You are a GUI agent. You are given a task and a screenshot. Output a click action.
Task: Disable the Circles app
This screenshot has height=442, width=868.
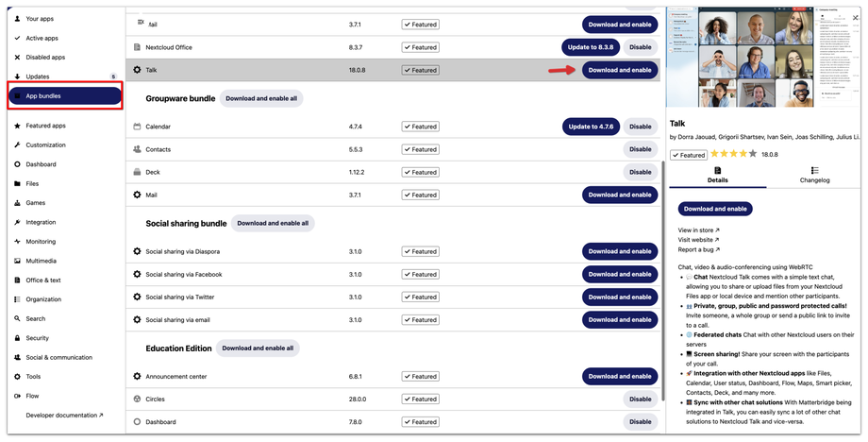click(640, 399)
